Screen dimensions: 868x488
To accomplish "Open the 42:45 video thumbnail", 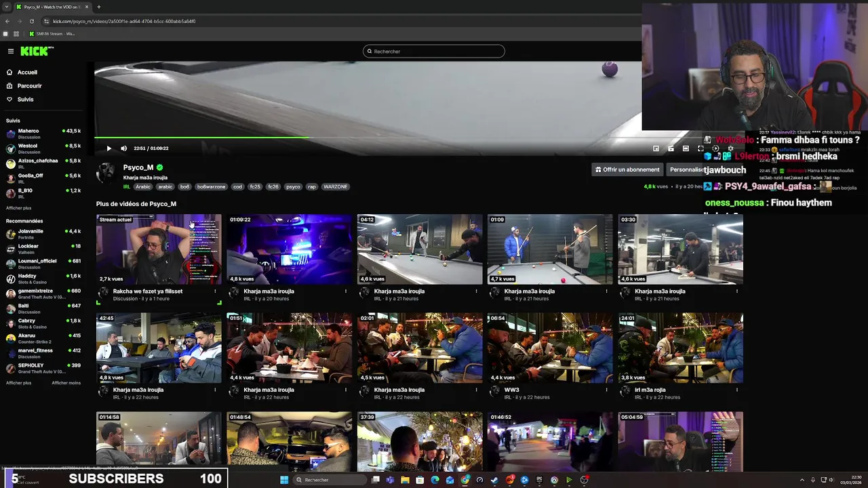I will pyautogui.click(x=159, y=348).
